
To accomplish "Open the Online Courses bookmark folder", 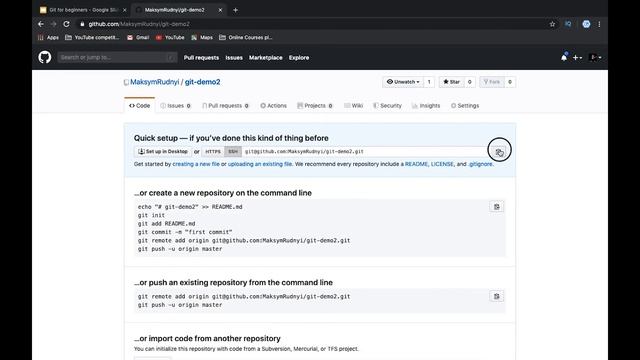I will (x=246, y=38).
